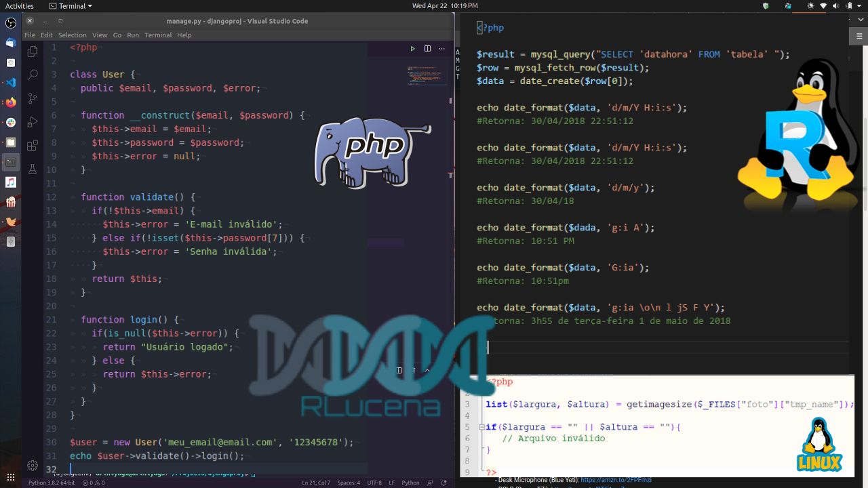The width and height of the screenshot is (868, 488).
Task: Open the Extensions view
Action: pos(32,146)
